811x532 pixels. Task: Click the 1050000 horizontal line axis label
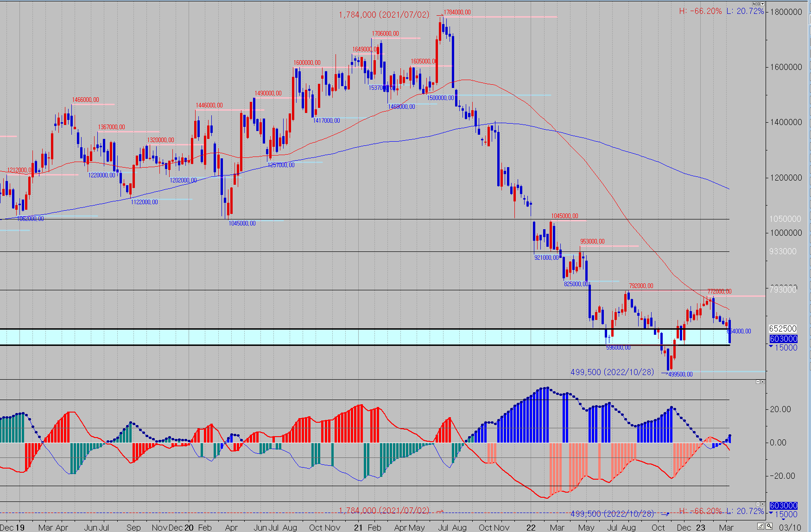(785, 219)
